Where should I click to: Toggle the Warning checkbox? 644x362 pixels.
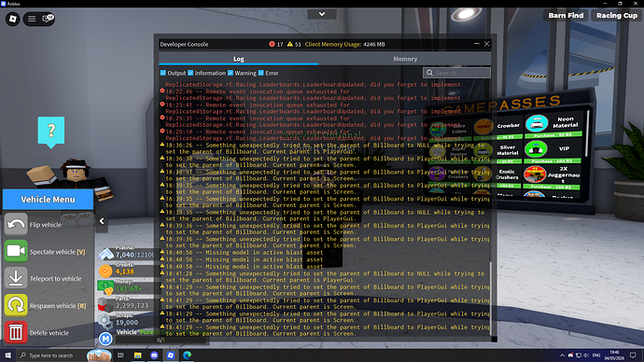231,73
